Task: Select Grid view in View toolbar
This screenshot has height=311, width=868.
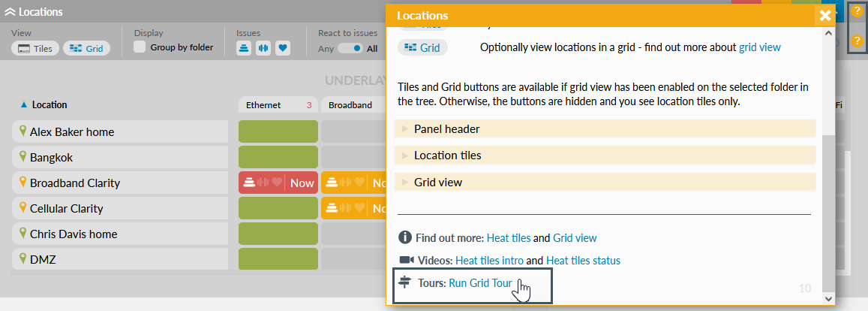Action: [86, 48]
